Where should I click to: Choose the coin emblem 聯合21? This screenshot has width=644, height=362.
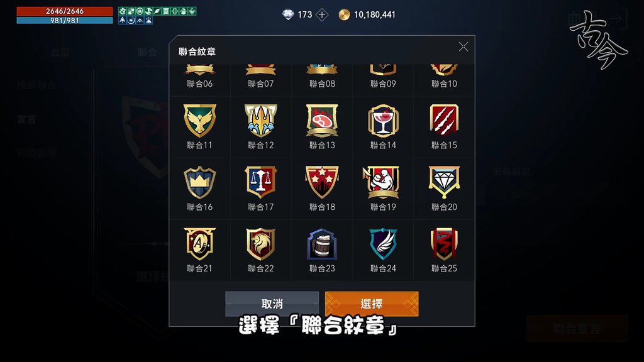coord(199,244)
